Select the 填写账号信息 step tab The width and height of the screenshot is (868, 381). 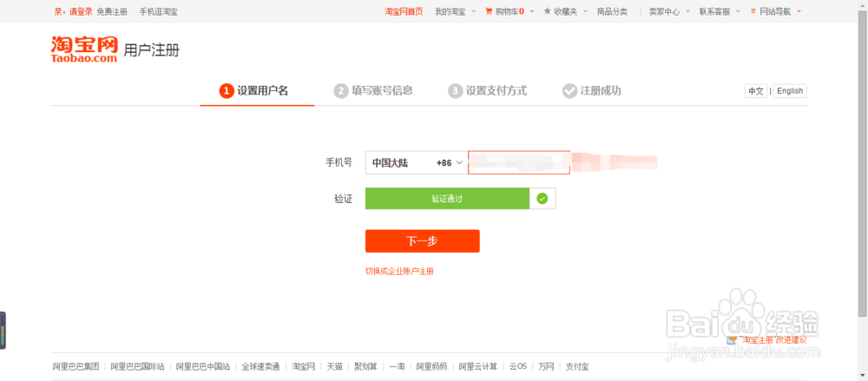coord(373,91)
